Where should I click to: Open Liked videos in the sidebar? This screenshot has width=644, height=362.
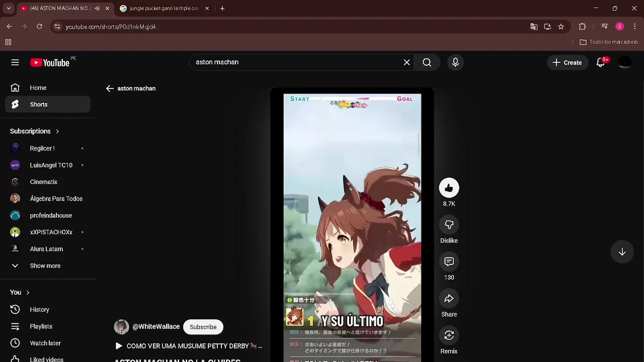coord(48,359)
